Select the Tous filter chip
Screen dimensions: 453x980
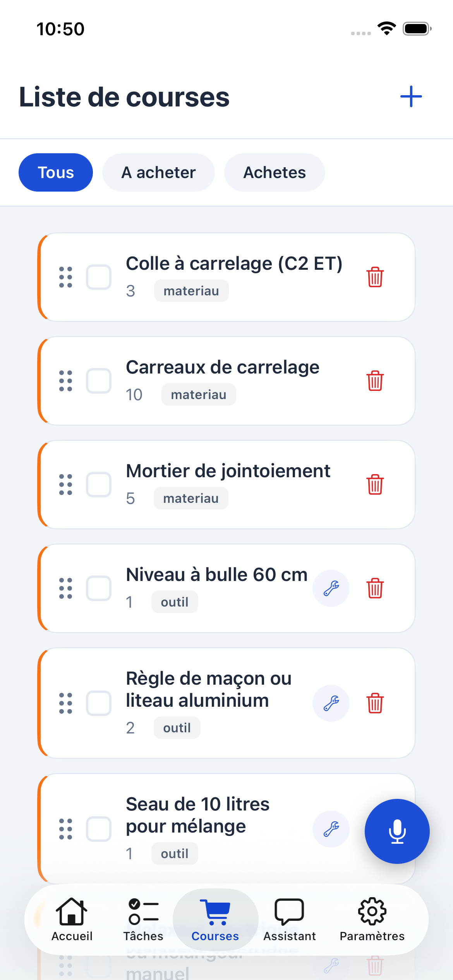point(56,173)
